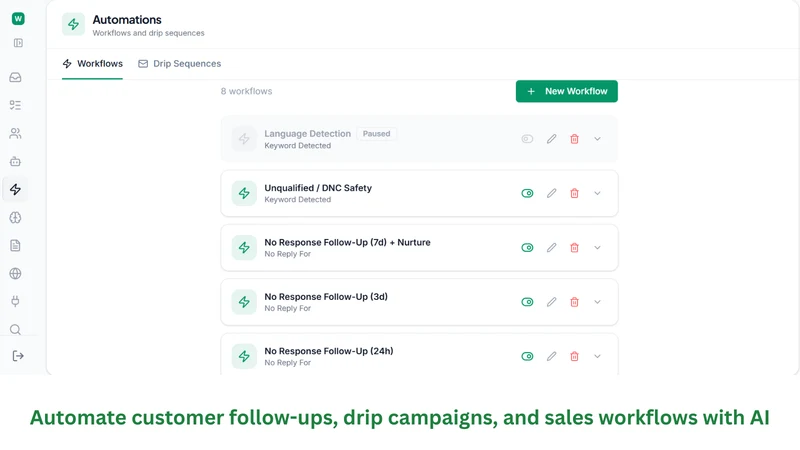Enable the paused Language Detection workflow toggle
800x450 pixels.
[527, 139]
